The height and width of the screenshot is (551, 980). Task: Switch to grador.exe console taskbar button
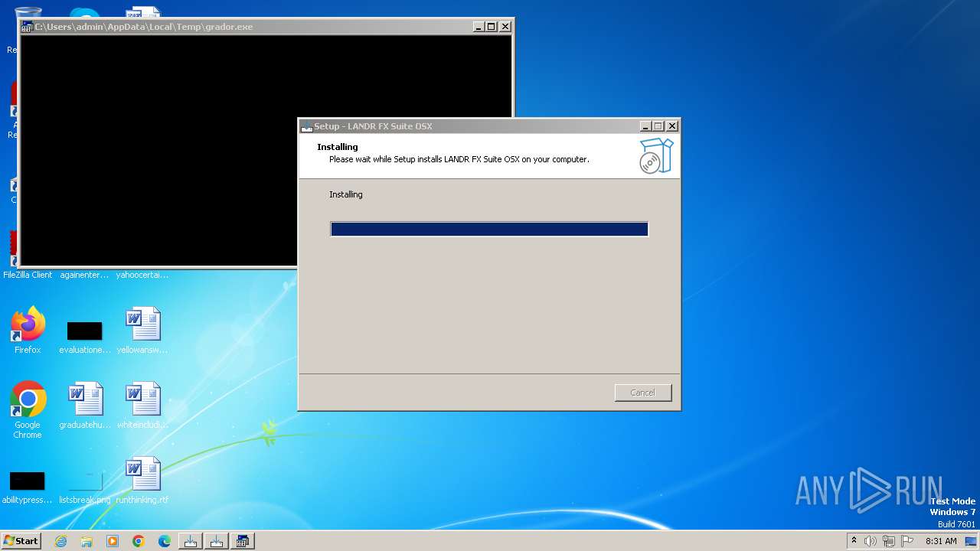click(243, 541)
